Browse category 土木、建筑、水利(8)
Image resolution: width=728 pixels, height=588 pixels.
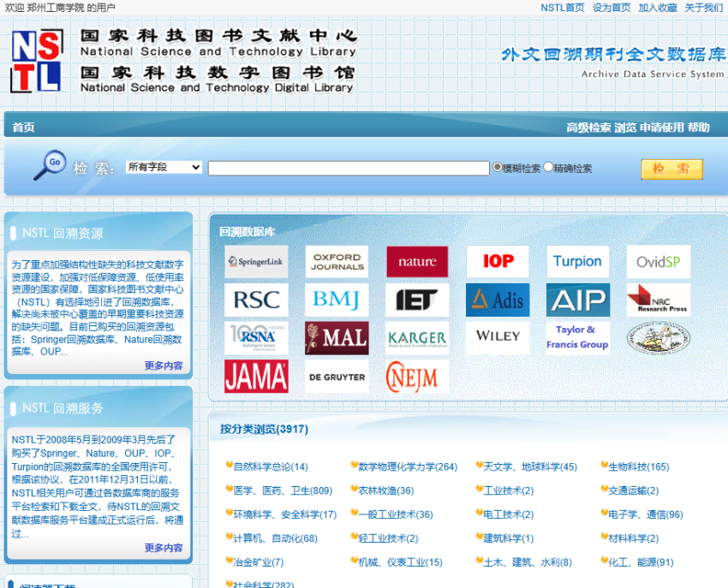tap(528, 562)
